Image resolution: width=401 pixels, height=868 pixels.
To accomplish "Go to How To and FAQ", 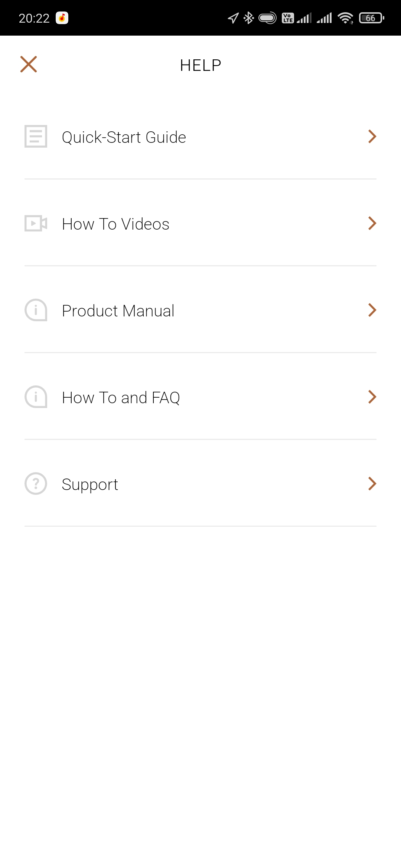I will click(x=121, y=398).
